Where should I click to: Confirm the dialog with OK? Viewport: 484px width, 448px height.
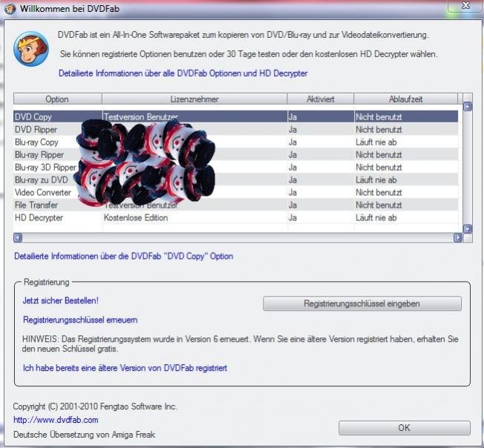[404, 428]
